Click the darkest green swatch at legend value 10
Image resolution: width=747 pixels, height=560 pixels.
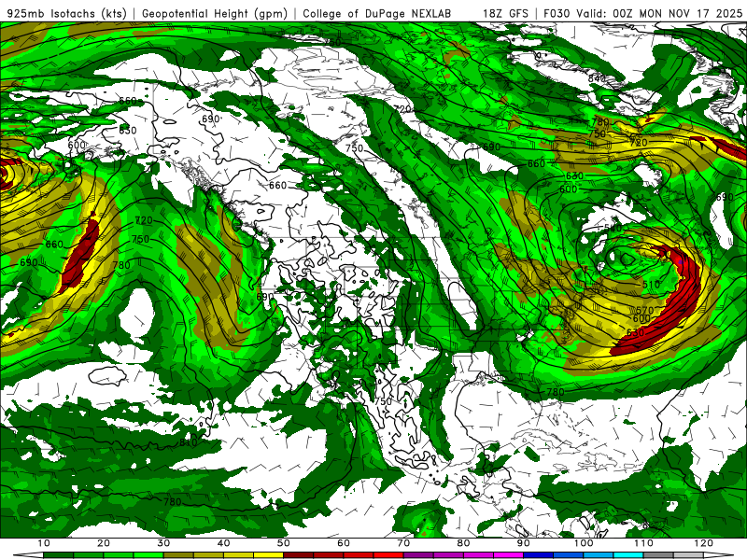(58, 555)
